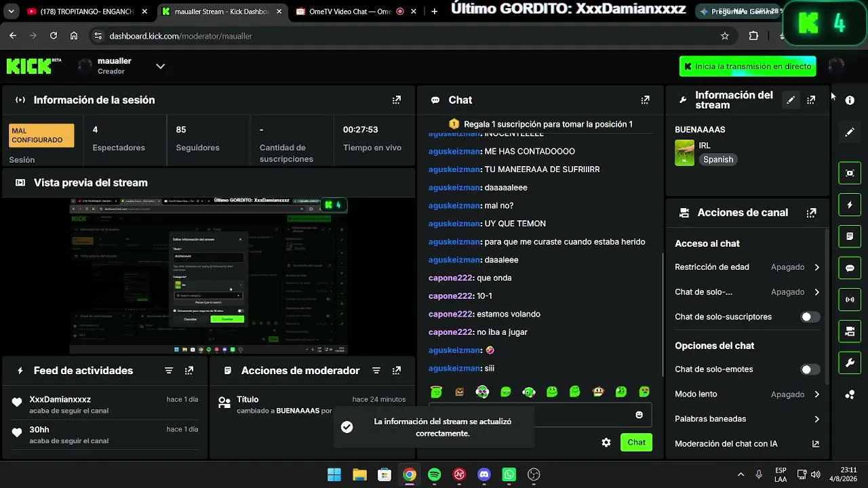Viewport: 868px width, 488px height.
Task: Click the stream preview thumbnail
Action: click(x=208, y=275)
